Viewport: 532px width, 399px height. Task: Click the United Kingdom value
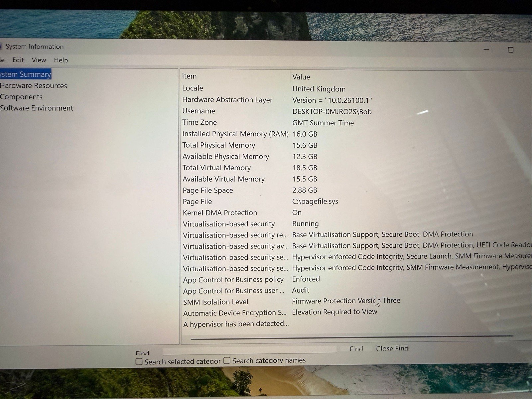pos(319,89)
